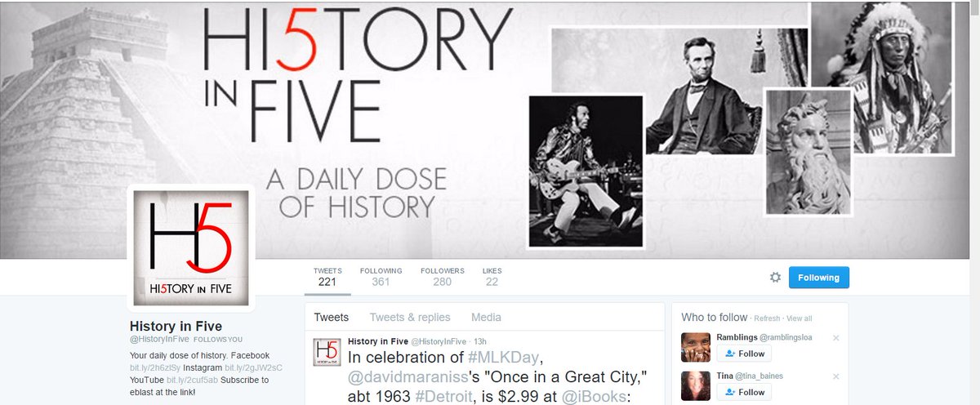Open the Likes 22 count
980x405 pixels.
pos(492,277)
